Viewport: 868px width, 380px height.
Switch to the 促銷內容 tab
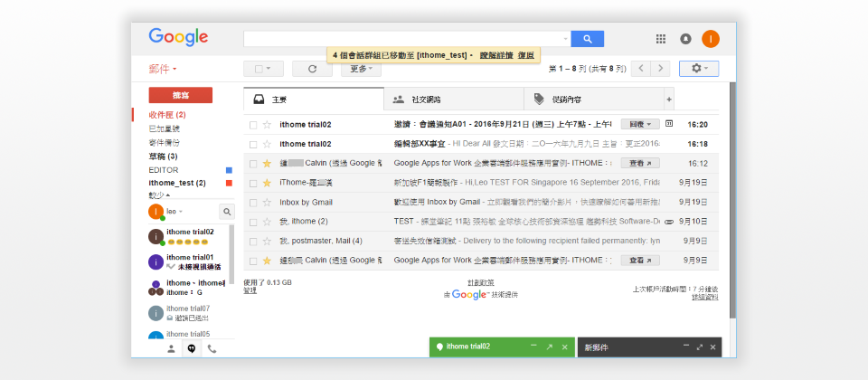594,100
